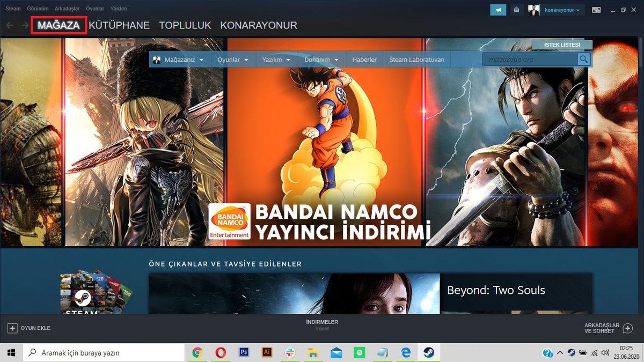Image resolution: width=644 pixels, height=362 pixels.
Task: Click the back navigation arrow
Action: [x=9, y=25]
